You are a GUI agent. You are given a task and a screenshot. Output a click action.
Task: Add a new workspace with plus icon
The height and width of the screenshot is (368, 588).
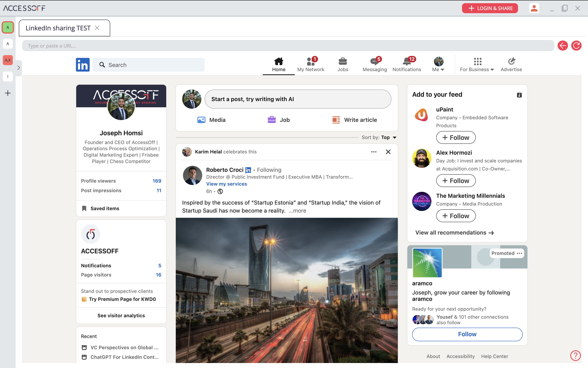click(x=8, y=93)
